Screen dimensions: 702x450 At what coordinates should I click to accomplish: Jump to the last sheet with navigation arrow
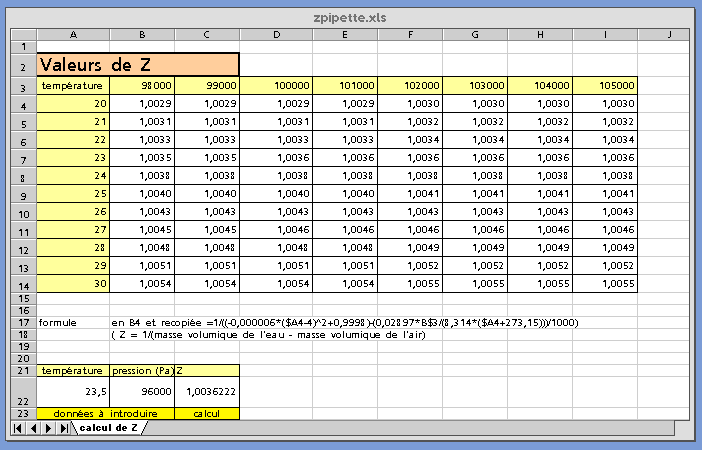tap(64, 428)
